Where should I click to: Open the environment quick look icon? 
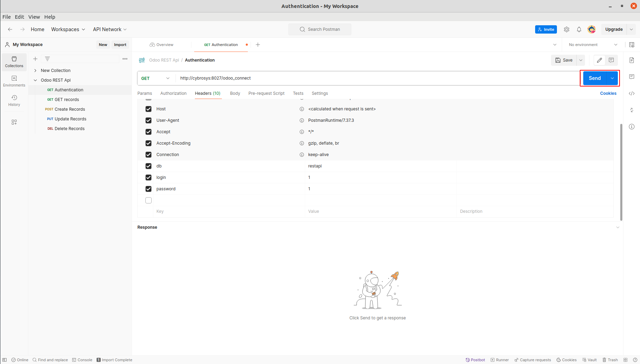point(632,45)
